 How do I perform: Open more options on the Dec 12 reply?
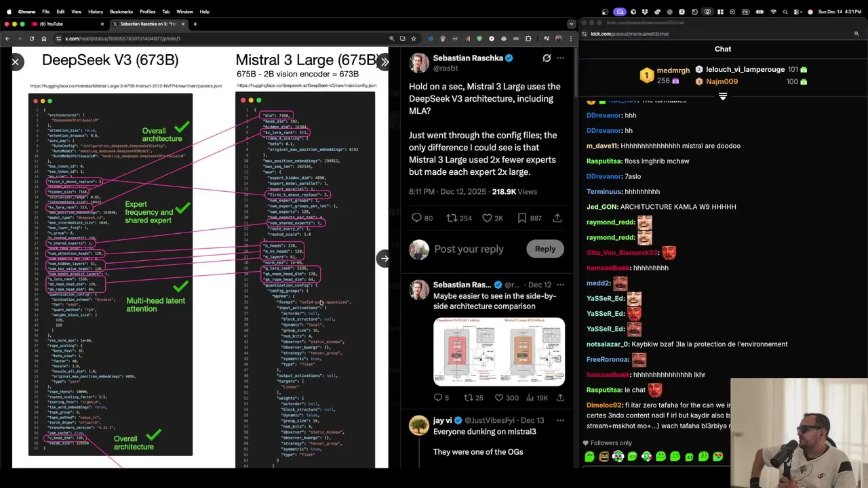coord(560,285)
